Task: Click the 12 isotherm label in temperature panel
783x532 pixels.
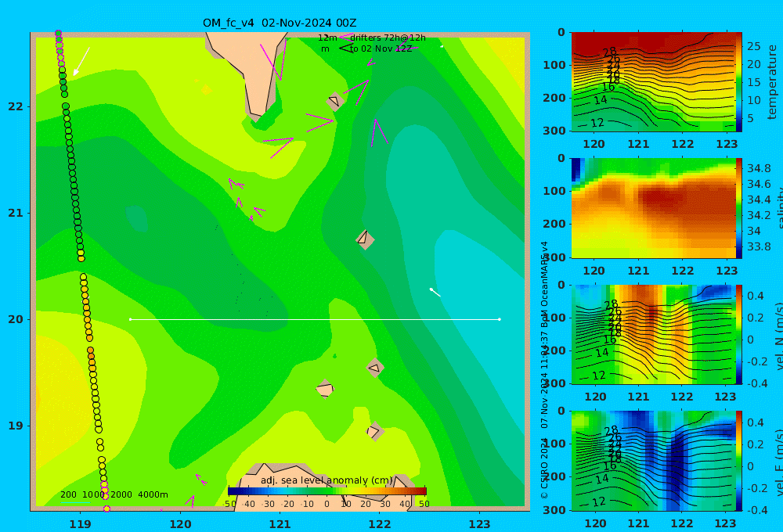Action: (x=597, y=123)
